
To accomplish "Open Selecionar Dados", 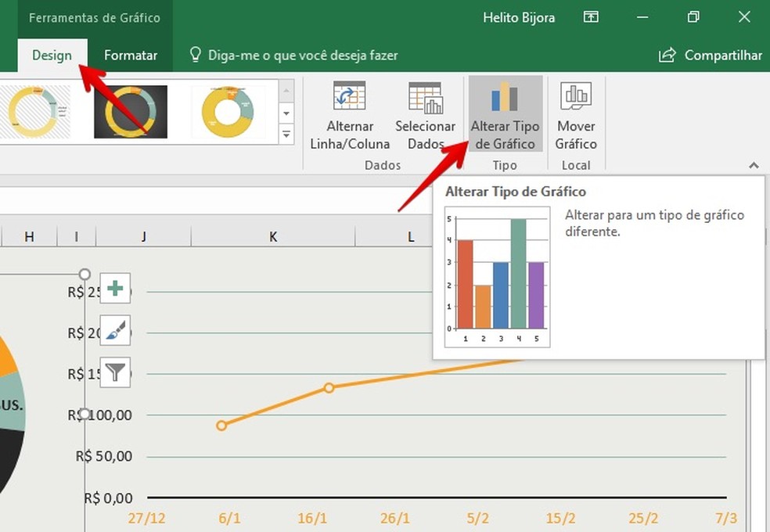I will pyautogui.click(x=425, y=113).
